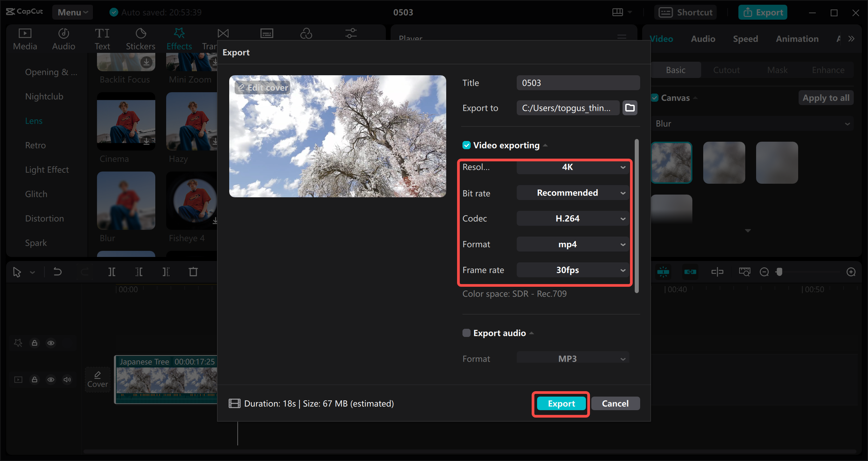Delete the selected clip with the trash icon
This screenshot has width=868, height=461.
(193, 272)
